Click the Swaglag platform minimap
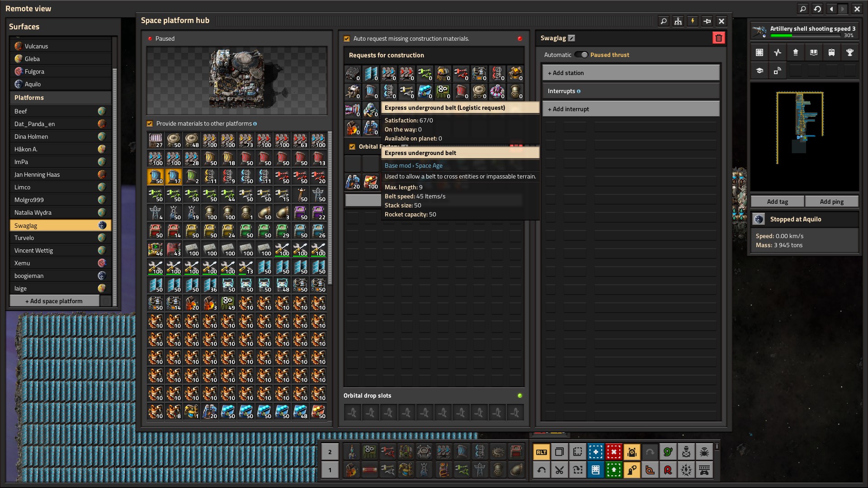The height and width of the screenshot is (488, 868). pos(805,137)
